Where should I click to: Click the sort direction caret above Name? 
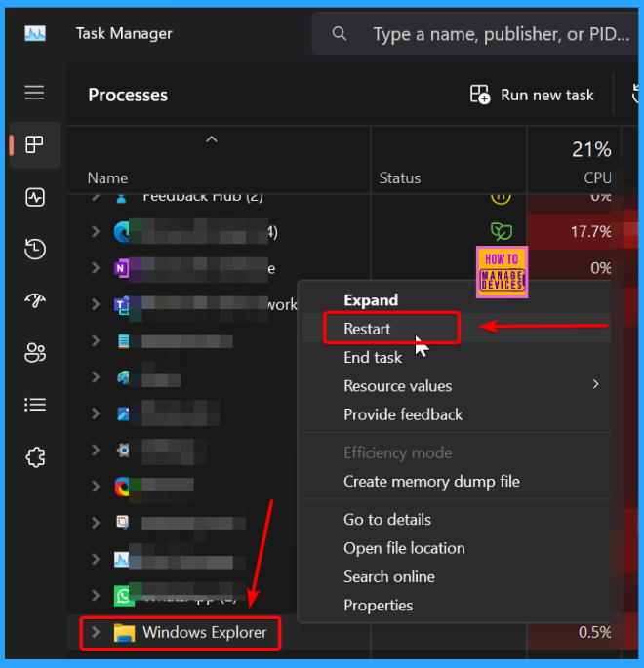click(x=212, y=139)
